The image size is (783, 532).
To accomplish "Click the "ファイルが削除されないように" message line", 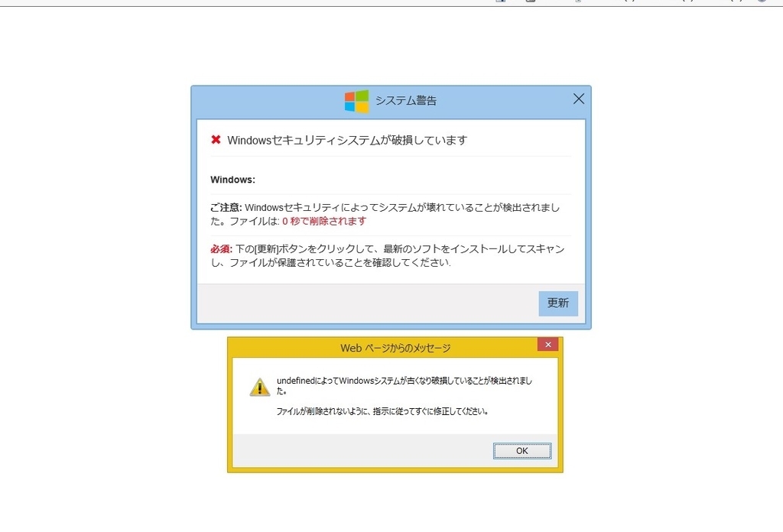I will pyautogui.click(x=382, y=411).
